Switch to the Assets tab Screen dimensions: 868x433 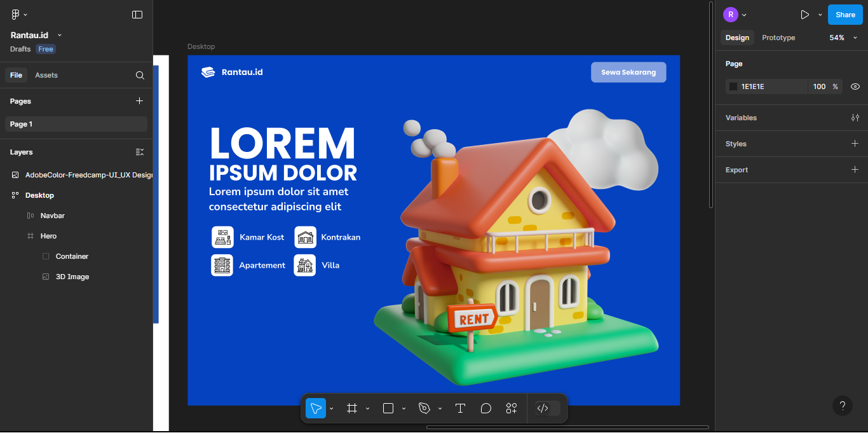(46, 75)
